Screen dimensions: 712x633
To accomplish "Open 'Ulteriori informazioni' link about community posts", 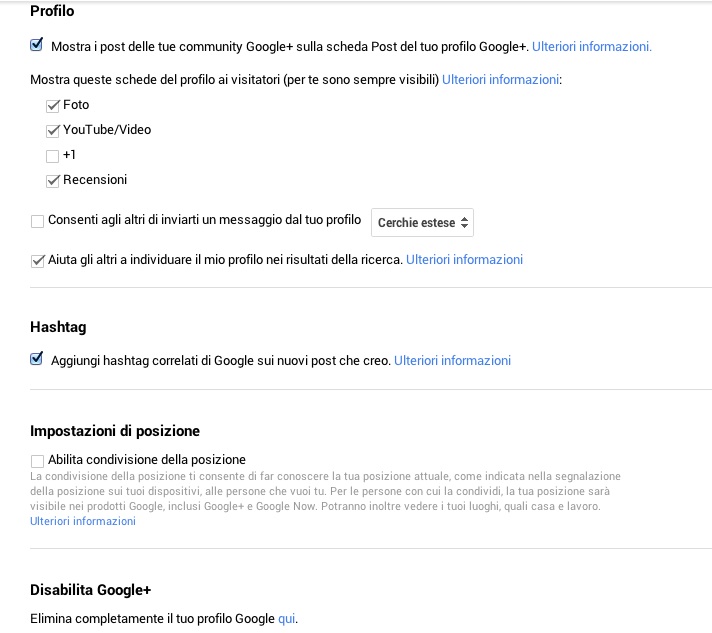I will pos(591,46).
